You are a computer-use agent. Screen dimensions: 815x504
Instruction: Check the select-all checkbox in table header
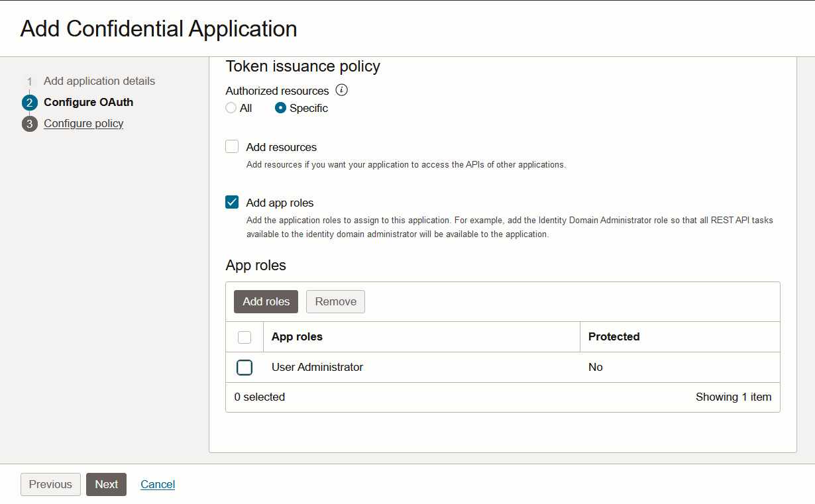[x=244, y=337]
